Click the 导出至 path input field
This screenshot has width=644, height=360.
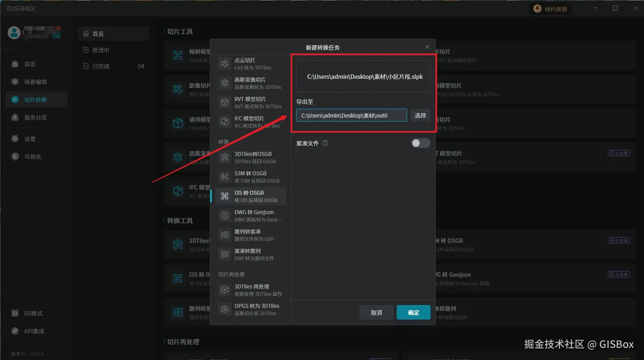(351, 115)
